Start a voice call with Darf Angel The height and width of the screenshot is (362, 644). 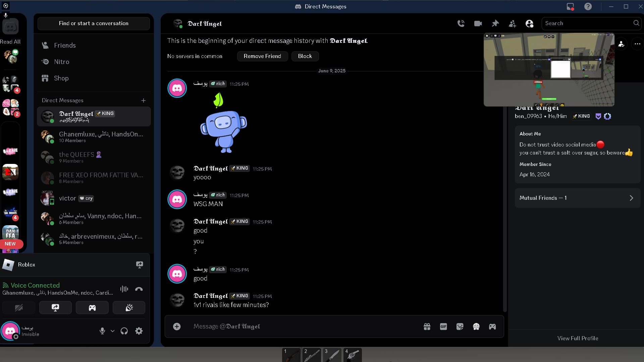461,23
